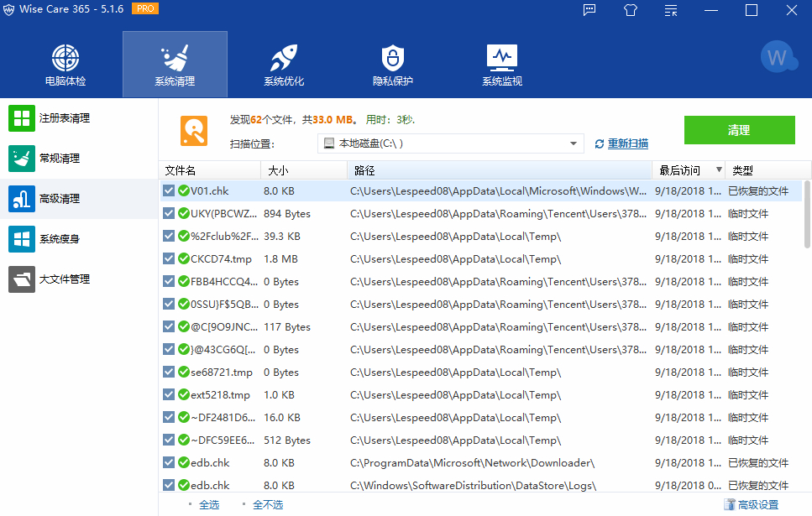Uncheck the UKY(PBCWZ... file checkbox
This screenshot has height=516, width=812.
pos(168,213)
